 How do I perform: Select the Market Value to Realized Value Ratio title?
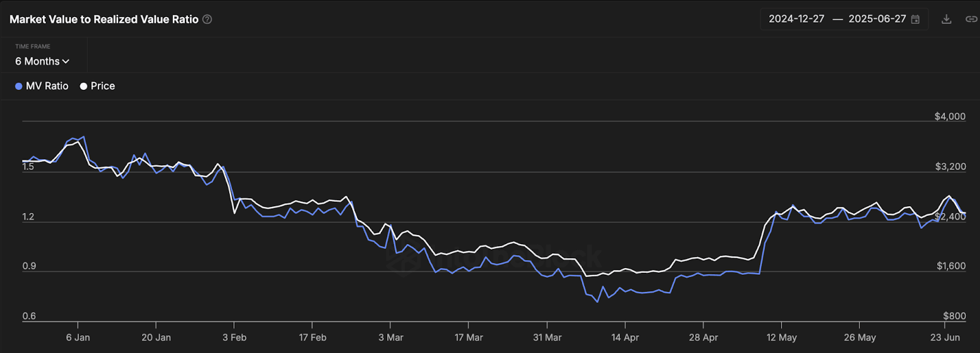click(x=104, y=20)
